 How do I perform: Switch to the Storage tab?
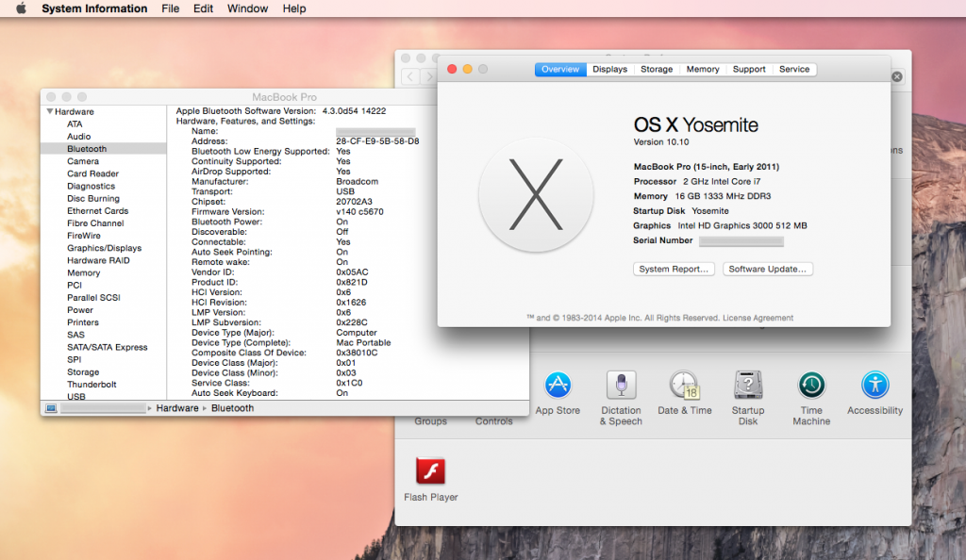coord(657,69)
